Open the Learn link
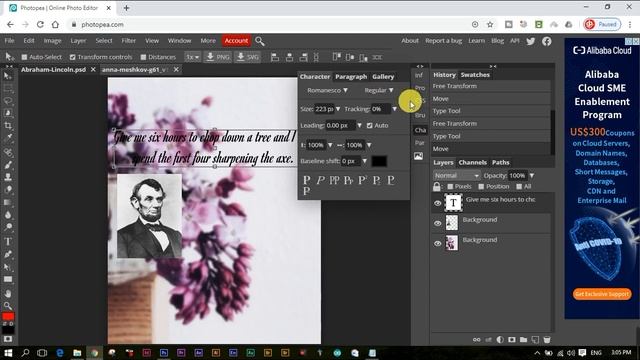Screen dimensions: 640x360 click(476, 41)
